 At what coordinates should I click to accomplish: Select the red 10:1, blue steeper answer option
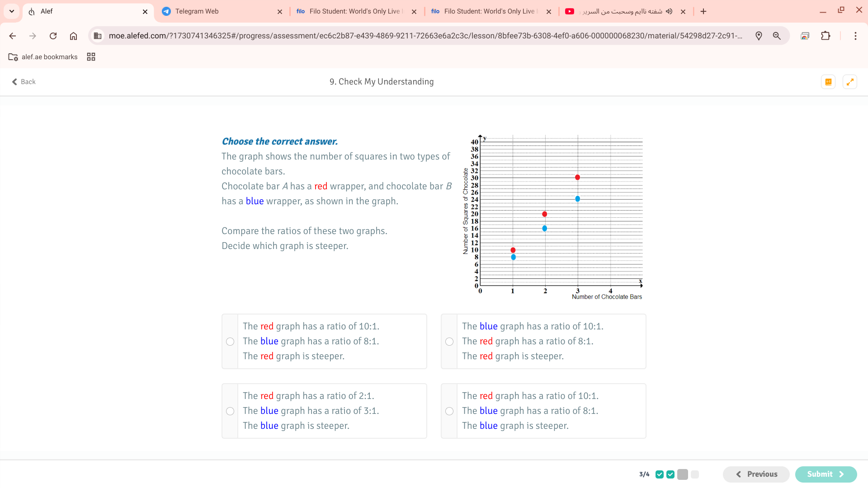[x=449, y=411]
